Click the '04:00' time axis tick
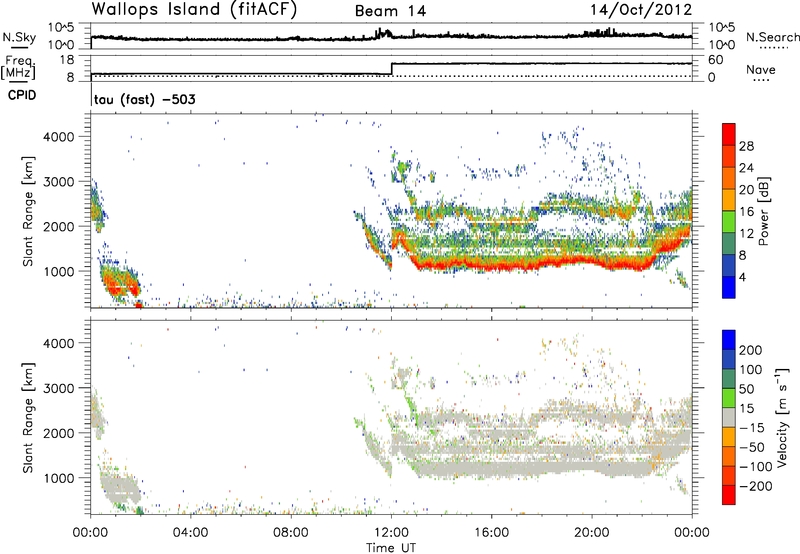The width and height of the screenshot is (800, 554). coord(191,532)
